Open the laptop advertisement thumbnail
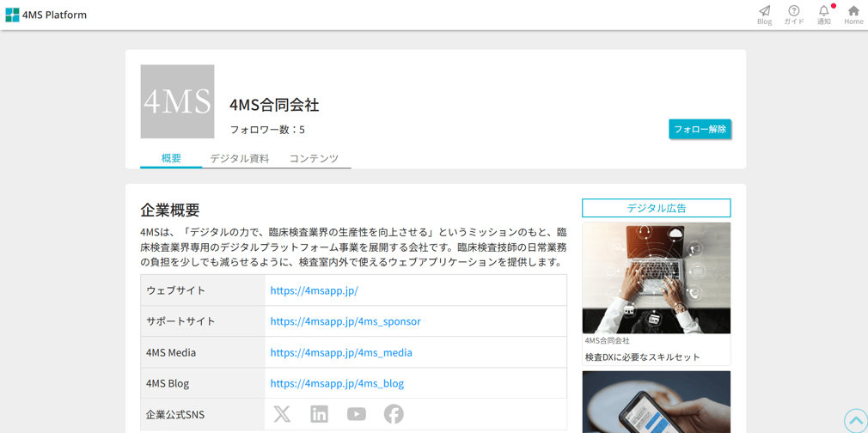This screenshot has height=433, width=868. tap(656, 278)
